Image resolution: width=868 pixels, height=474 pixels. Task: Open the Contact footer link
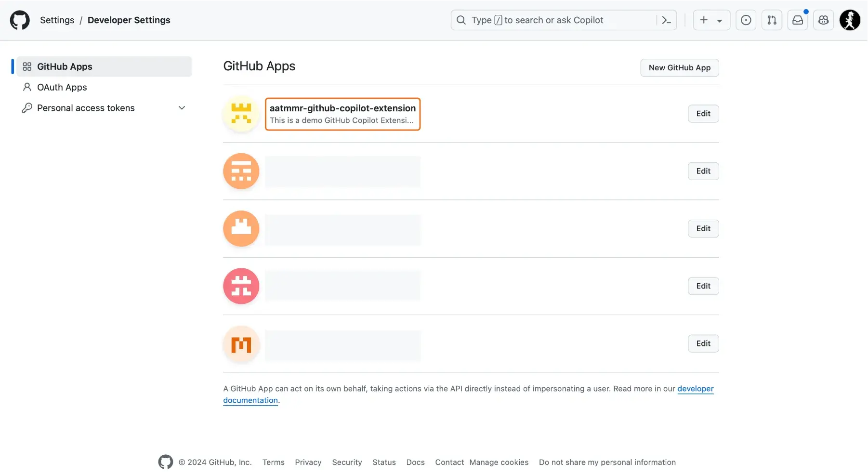coord(449,462)
